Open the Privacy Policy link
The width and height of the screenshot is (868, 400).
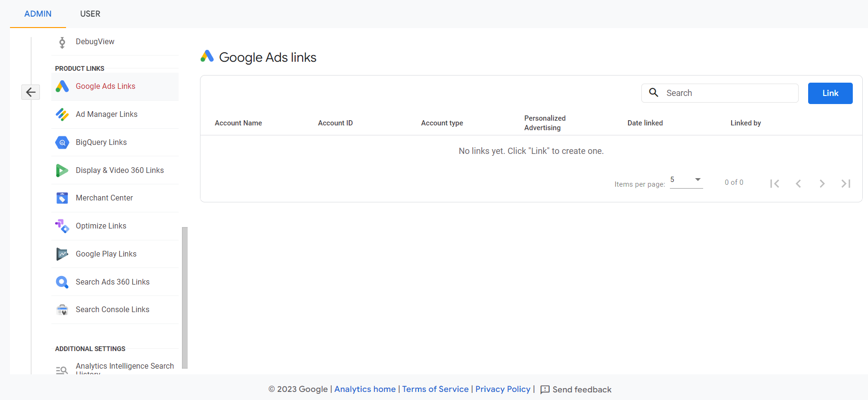pyautogui.click(x=503, y=389)
